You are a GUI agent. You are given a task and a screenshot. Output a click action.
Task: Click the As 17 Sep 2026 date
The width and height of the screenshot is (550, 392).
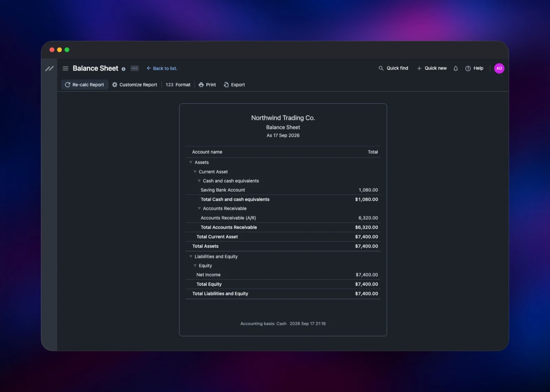pyautogui.click(x=283, y=135)
